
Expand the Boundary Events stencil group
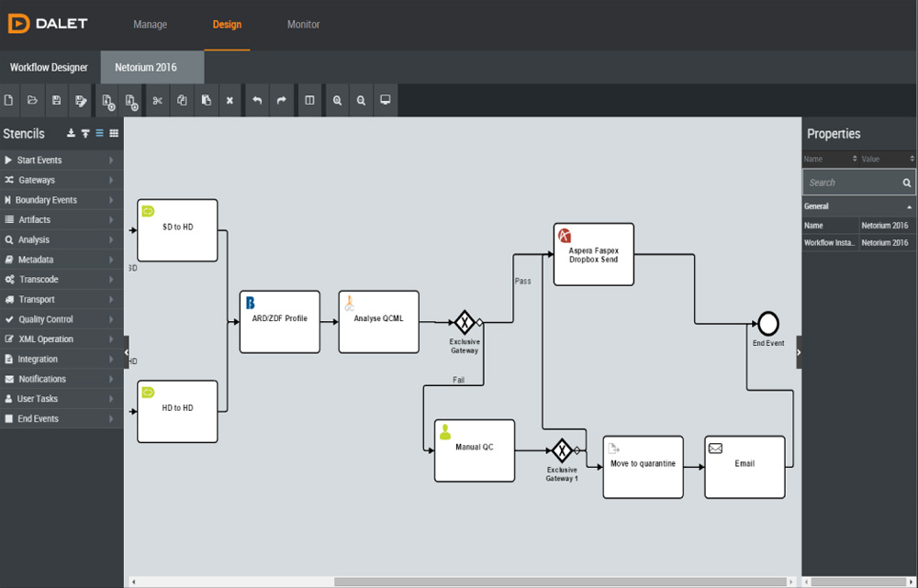point(62,199)
